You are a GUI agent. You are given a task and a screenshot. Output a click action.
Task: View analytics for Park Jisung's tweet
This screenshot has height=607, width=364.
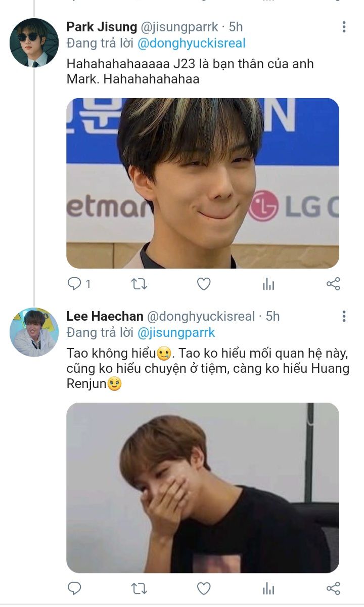pos(268,284)
